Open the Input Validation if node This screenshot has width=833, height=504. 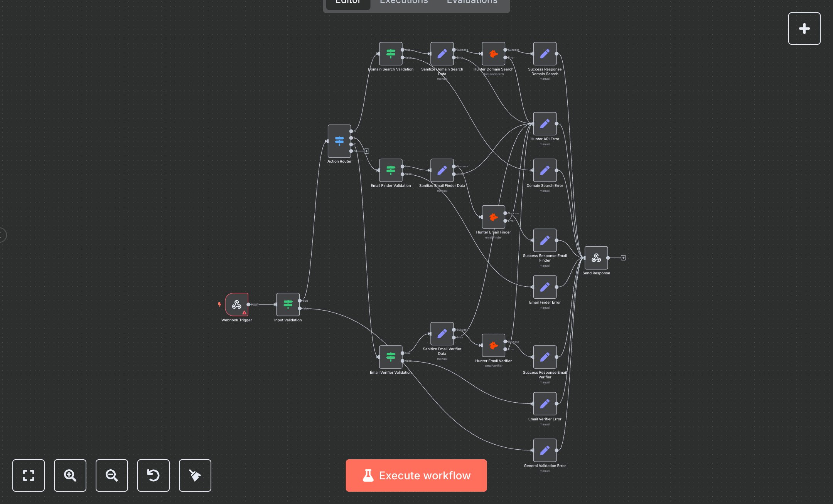point(288,304)
